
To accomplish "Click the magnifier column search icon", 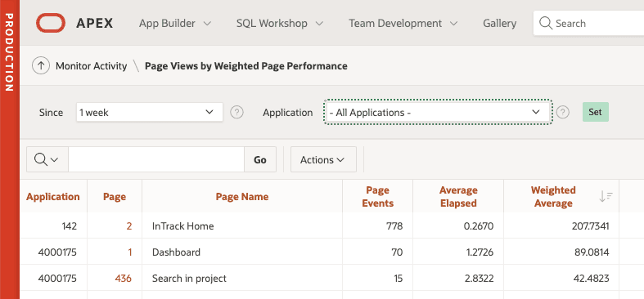I will tap(47, 159).
